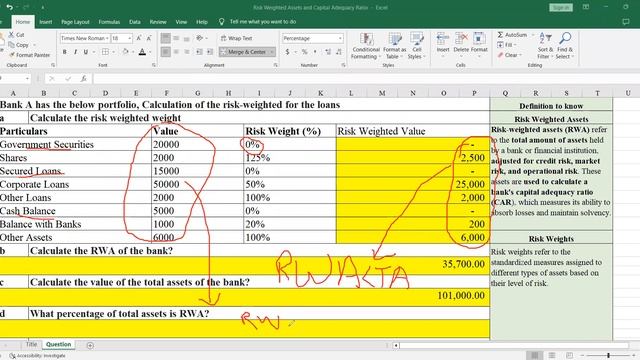Open the Font Color dropdown arrow
640x360 pixels.
[150, 52]
